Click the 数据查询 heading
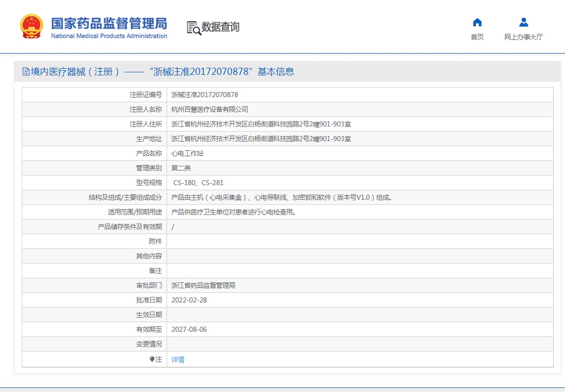The height and width of the screenshot is (392, 565). tap(220, 27)
